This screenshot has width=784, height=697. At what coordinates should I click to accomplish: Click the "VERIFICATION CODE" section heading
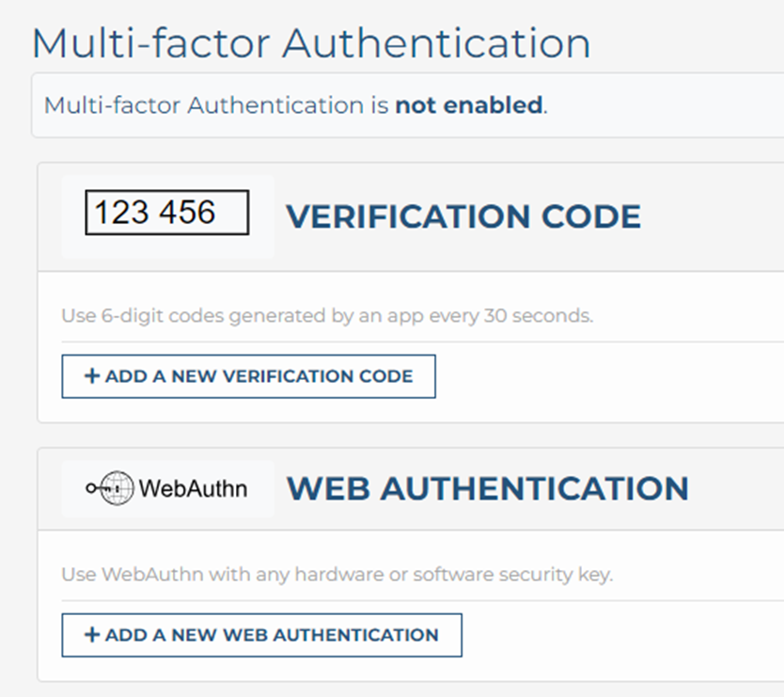[463, 216]
